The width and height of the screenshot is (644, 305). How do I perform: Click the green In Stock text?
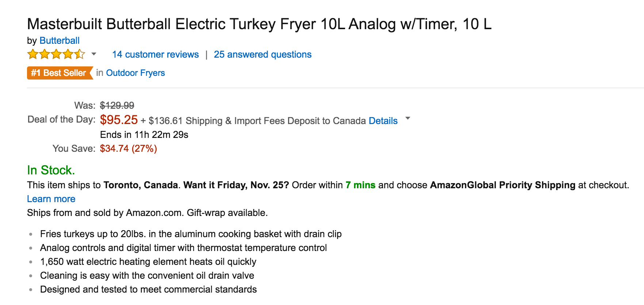click(x=51, y=170)
